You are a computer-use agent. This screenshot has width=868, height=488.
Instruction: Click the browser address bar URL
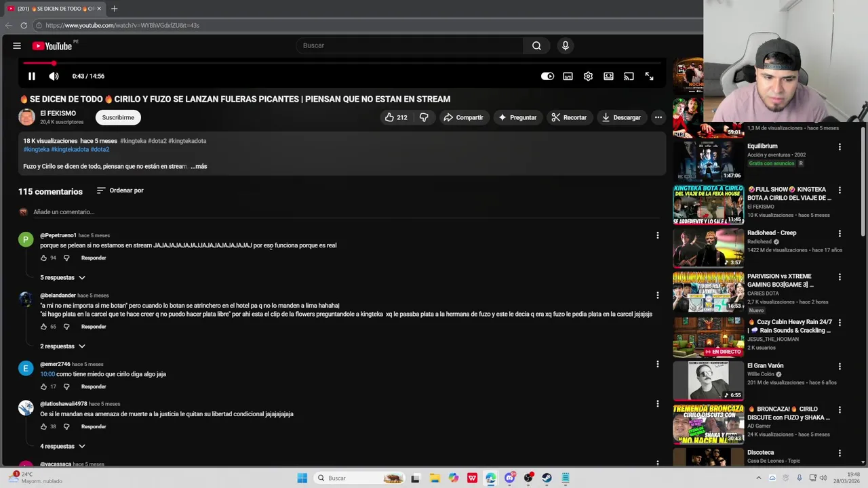(x=123, y=26)
